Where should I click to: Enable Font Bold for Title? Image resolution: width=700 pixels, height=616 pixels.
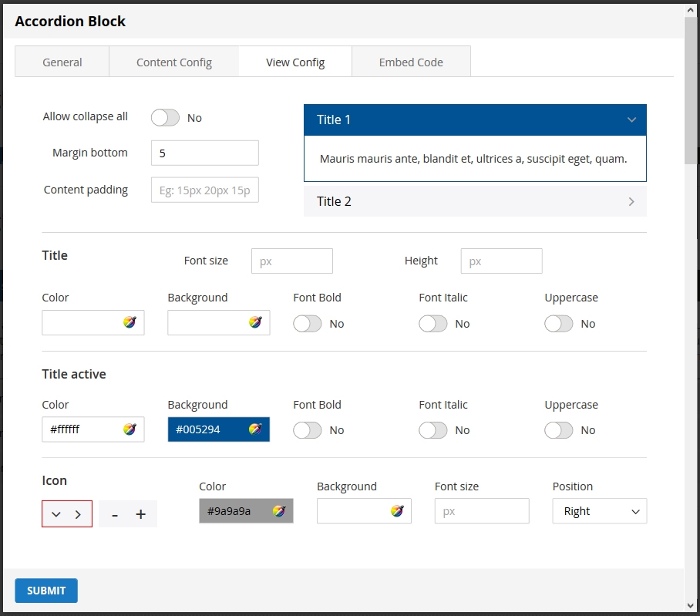[x=308, y=324]
